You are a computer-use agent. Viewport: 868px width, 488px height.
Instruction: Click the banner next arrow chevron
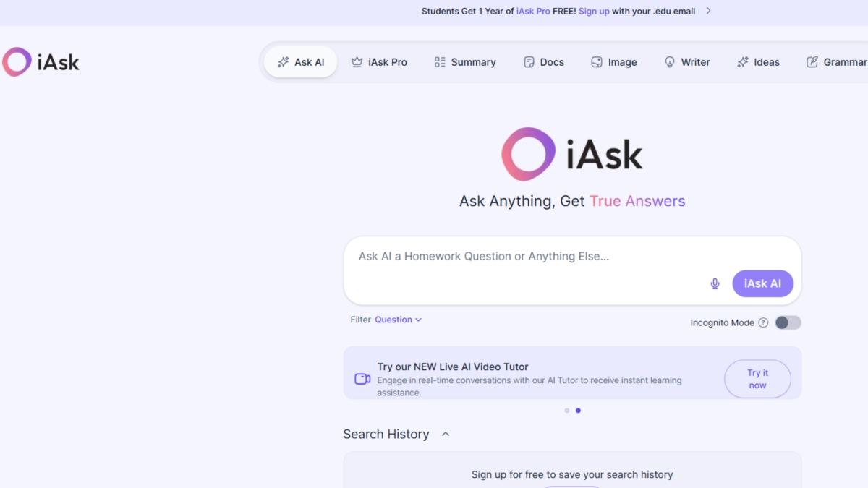(x=708, y=11)
